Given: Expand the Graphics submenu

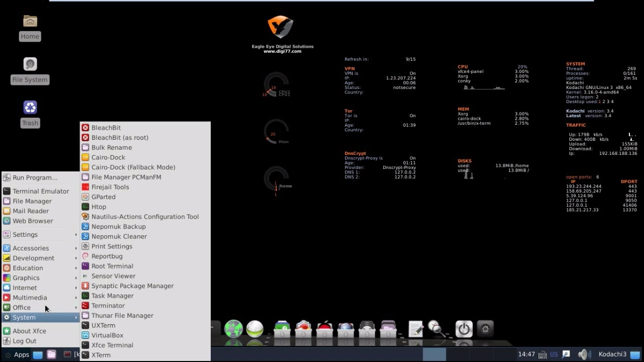Looking at the screenshot, I should click(41, 278).
